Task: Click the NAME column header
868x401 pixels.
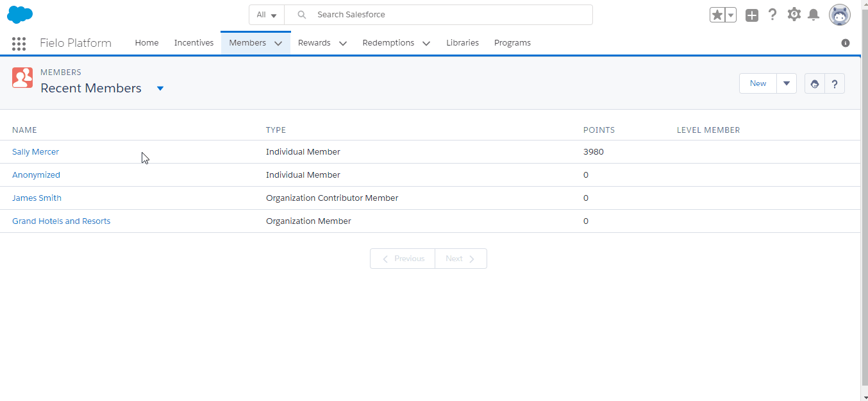Action: (24, 130)
